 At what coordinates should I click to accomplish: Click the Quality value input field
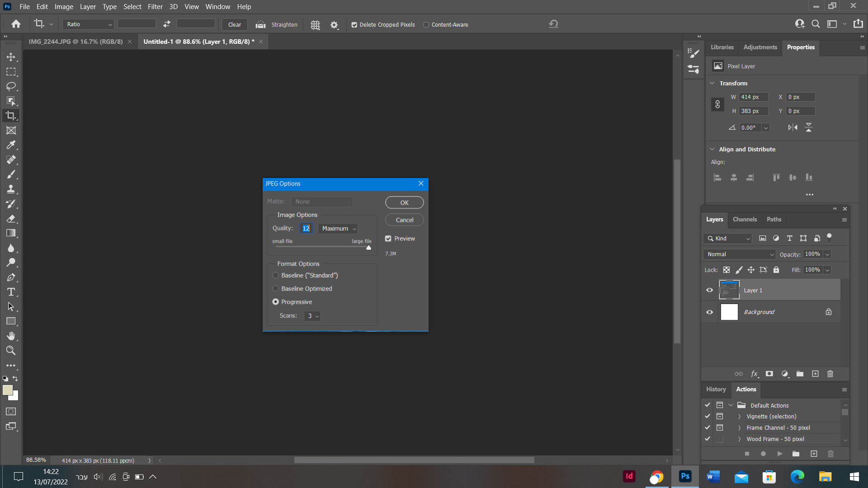(x=306, y=229)
